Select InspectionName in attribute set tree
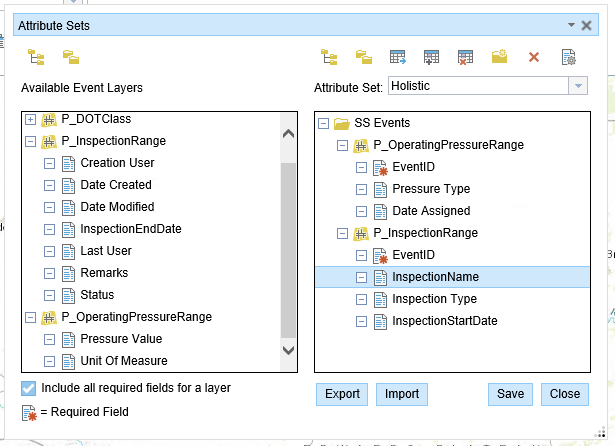615x446 pixels. (x=435, y=277)
